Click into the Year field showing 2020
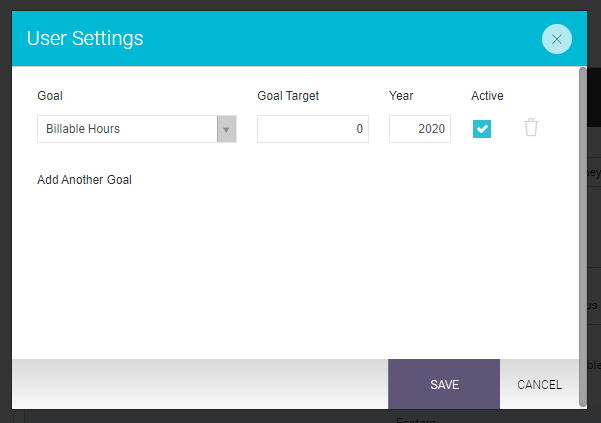 pos(420,129)
